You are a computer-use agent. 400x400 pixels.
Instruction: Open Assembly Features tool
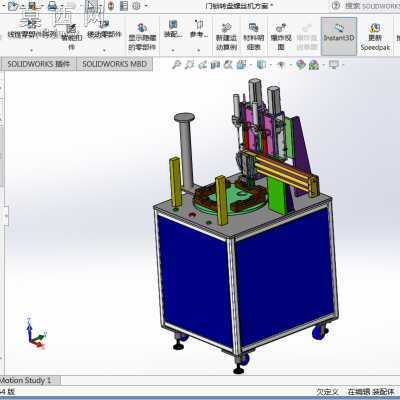173,29
